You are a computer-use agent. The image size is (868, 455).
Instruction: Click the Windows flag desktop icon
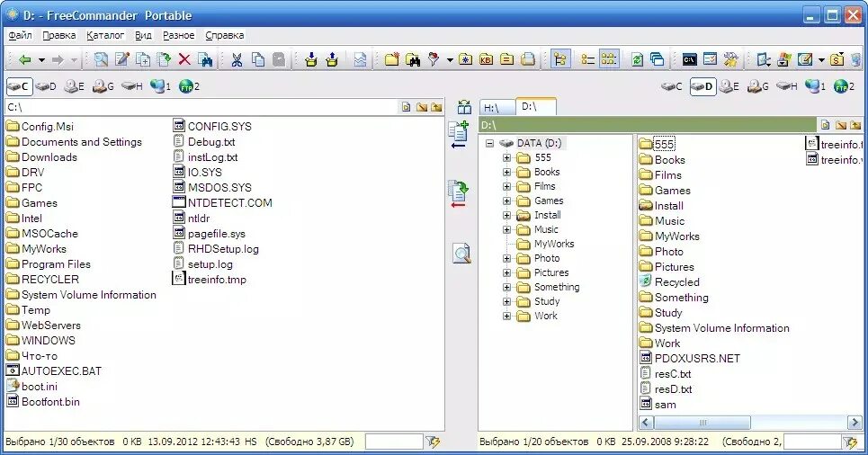[x=783, y=59]
